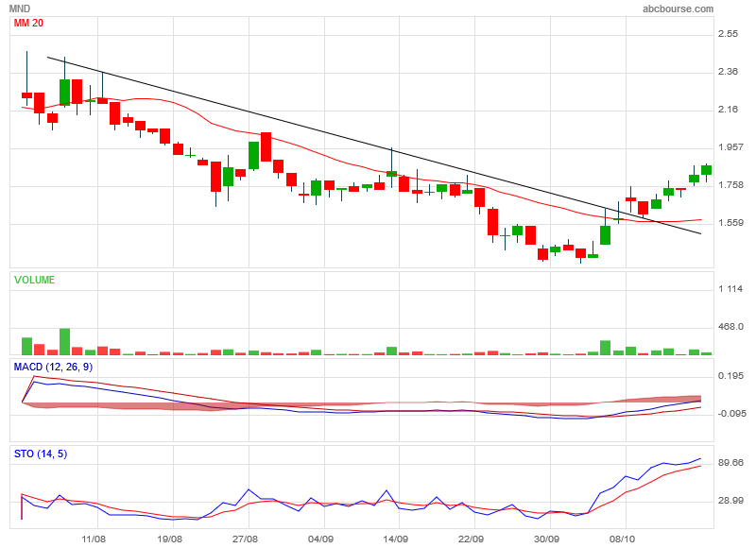Click the MACD (12, 26, 9) label

coord(53,368)
